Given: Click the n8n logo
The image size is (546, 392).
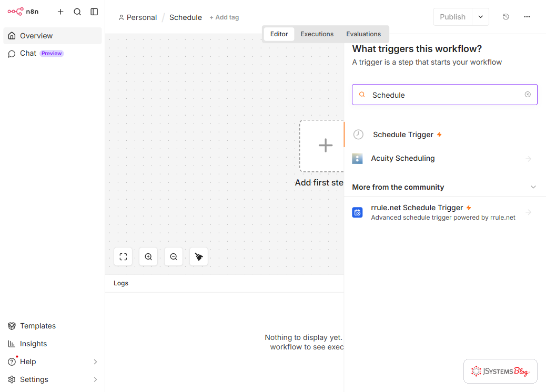Looking at the screenshot, I should point(23,12).
